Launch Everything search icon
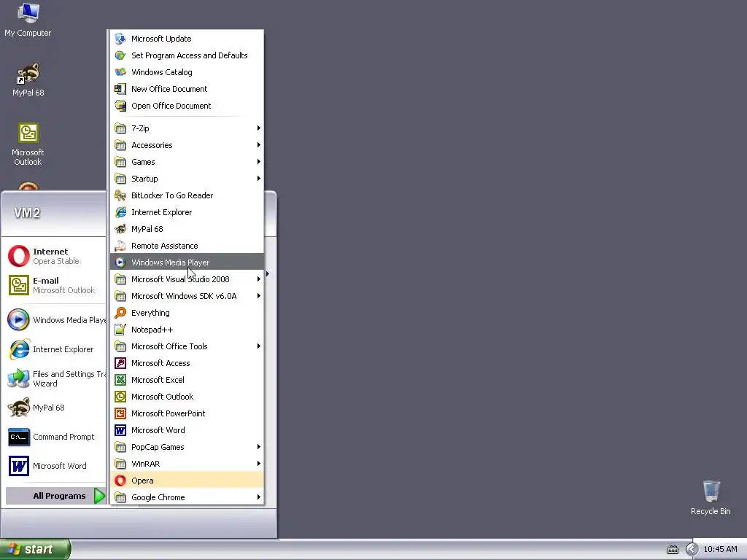This screenshot has height=560, width=747. click(x=120, y=313)
